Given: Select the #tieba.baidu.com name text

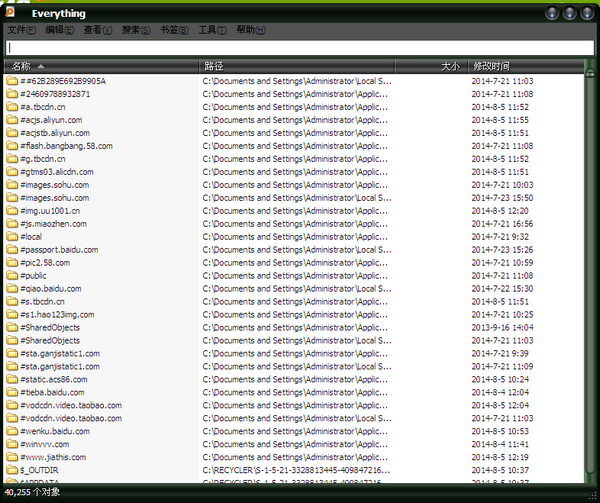Looking at the screenshot, I should (52, 392).
